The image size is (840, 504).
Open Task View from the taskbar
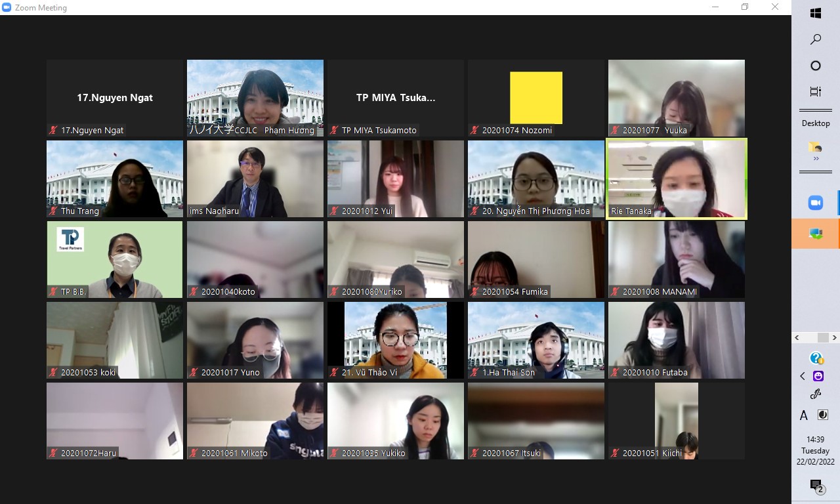tap(816, 92)
